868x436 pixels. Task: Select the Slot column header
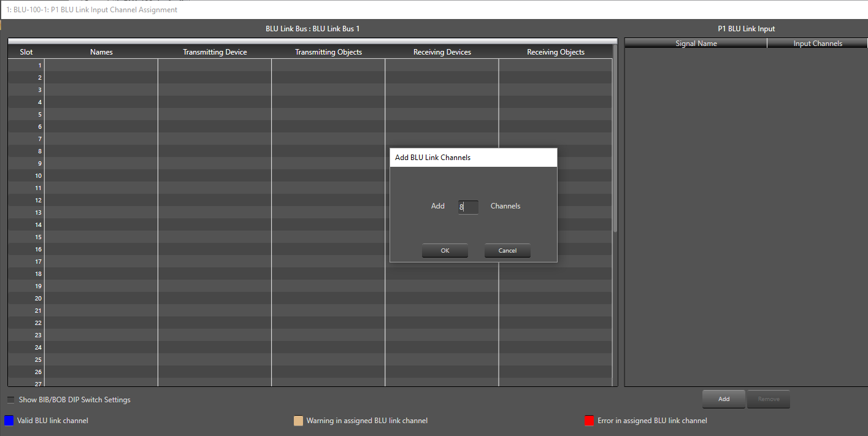pos(26,52)
